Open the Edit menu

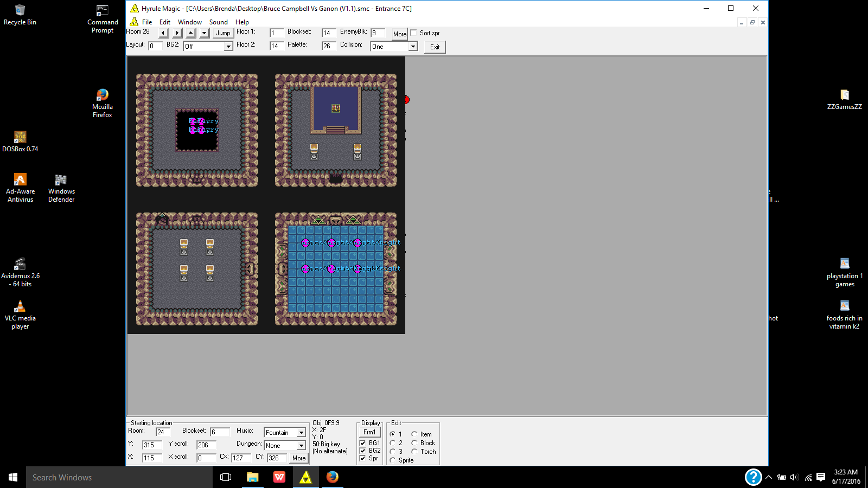pos(165,22)
